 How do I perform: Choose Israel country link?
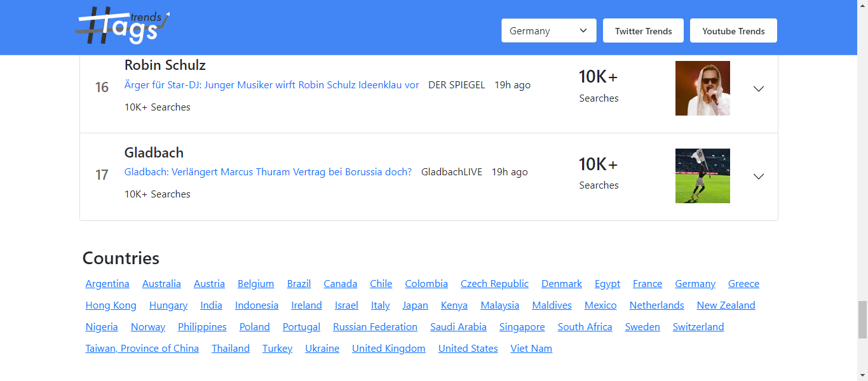[x=347, y=305]
